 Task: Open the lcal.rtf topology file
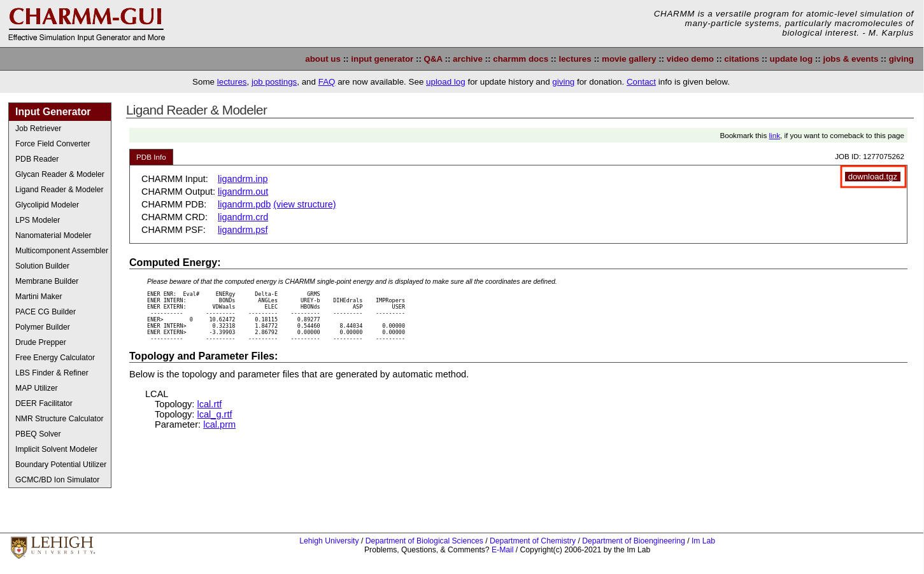210,404
